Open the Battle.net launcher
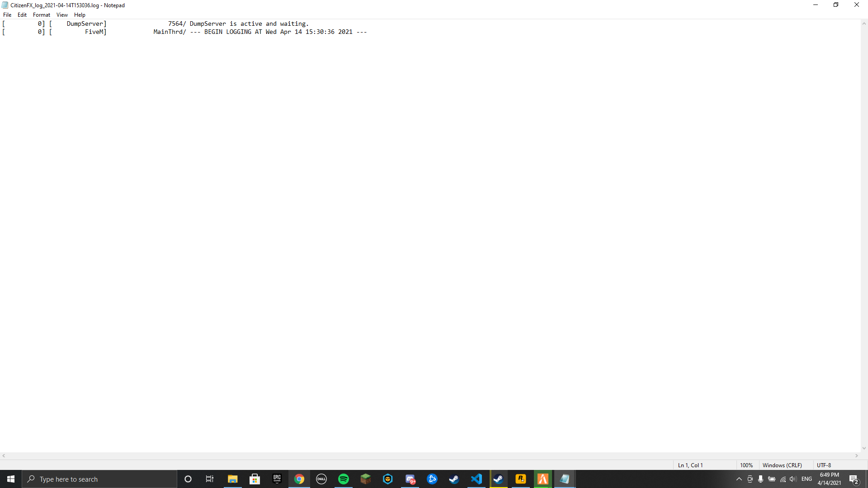The image size is (868, 488). pos(432,479)
